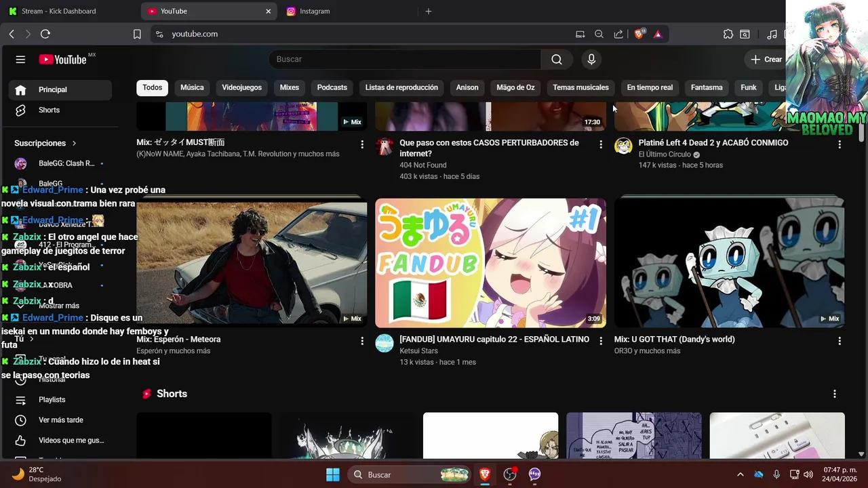
Task: Select the Mixes filter chip
Action: 289,87
